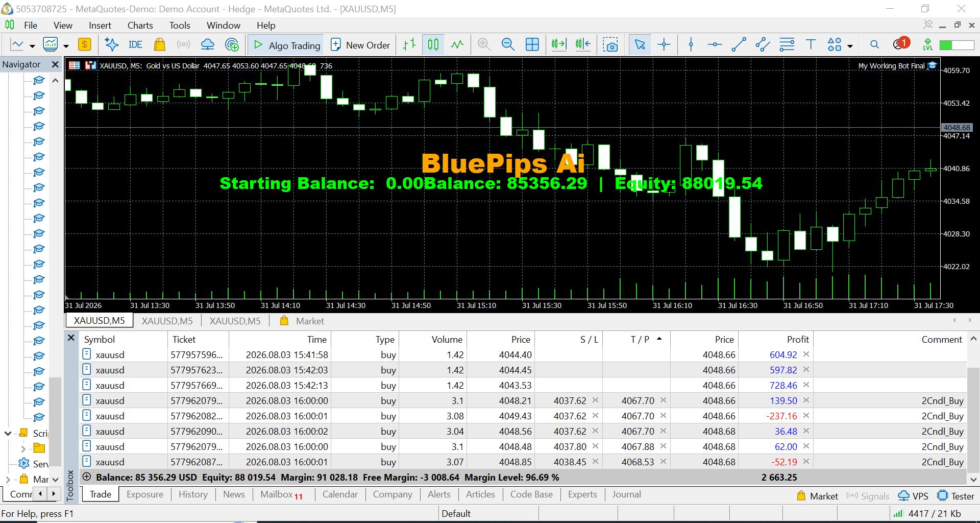Viewport: 980px width, 523px height.
Task: Close the position with profit 604.92
Action: pos(806,354)
